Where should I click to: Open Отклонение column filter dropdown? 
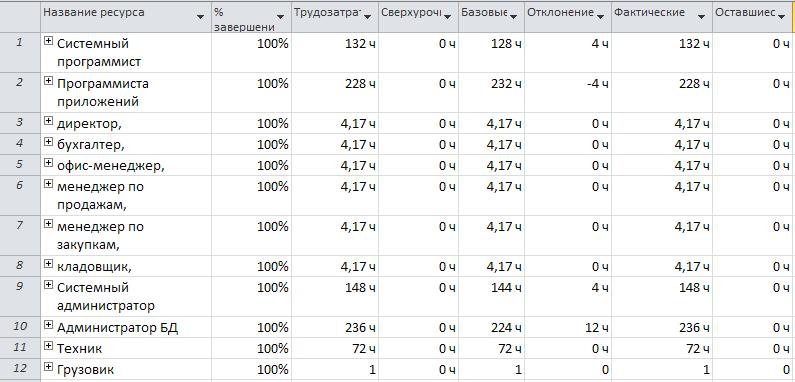point(601,17)
